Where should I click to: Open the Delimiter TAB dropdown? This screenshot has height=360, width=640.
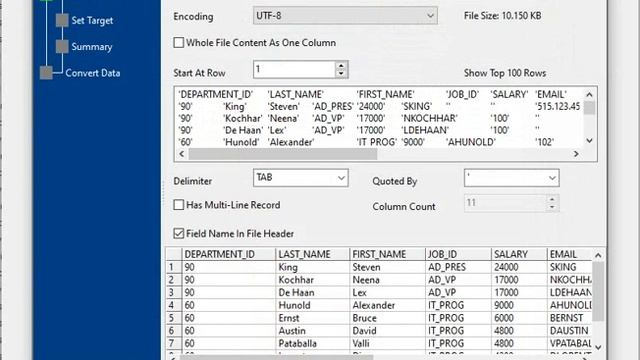pyautogui.click(x=301, y=178)
